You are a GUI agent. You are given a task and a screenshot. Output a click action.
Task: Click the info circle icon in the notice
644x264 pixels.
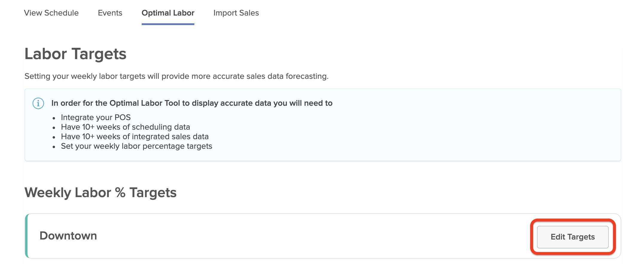38,103
